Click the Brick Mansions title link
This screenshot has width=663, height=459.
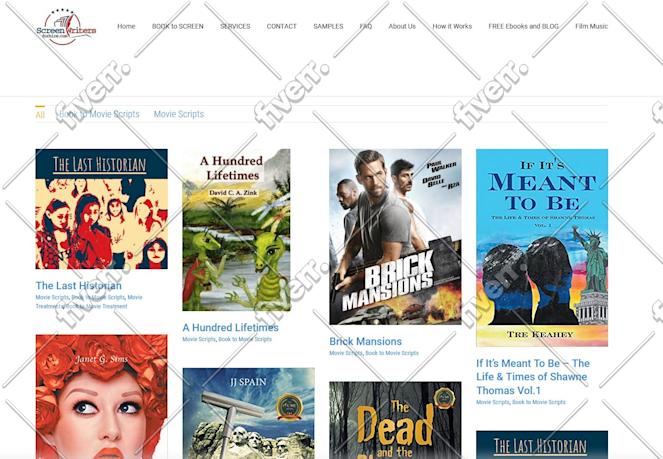(366, 342)
